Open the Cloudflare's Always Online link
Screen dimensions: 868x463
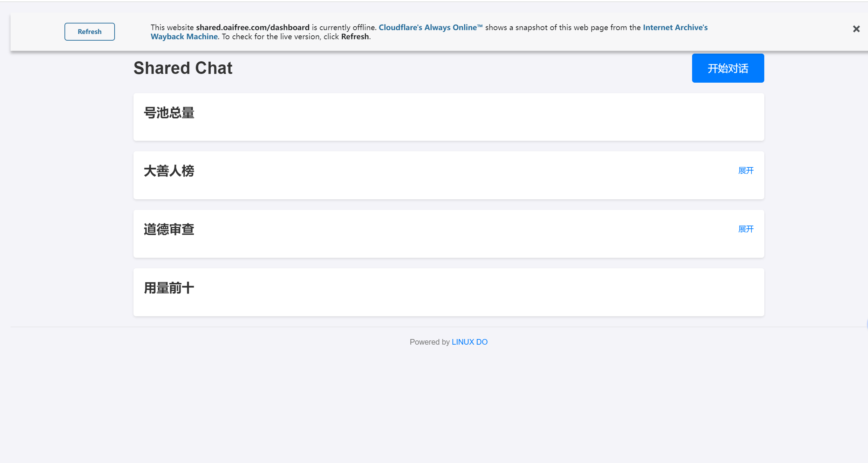(430, 27)
